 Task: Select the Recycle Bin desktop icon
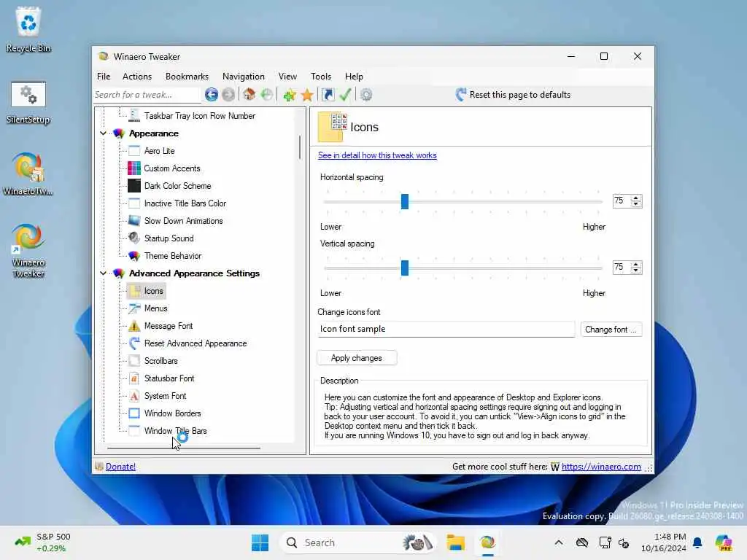(x=28, y=29)
